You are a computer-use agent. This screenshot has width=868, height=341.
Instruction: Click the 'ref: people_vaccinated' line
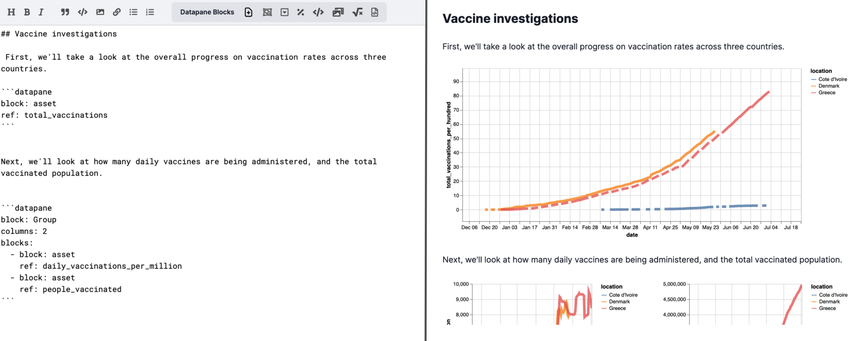[x=71, y=289]
